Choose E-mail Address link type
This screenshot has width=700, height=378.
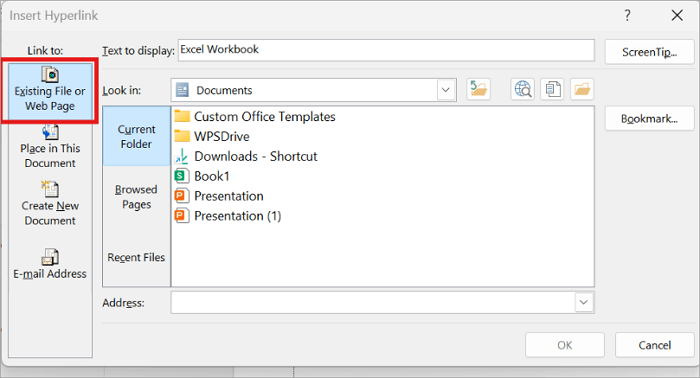pos(50,264)
